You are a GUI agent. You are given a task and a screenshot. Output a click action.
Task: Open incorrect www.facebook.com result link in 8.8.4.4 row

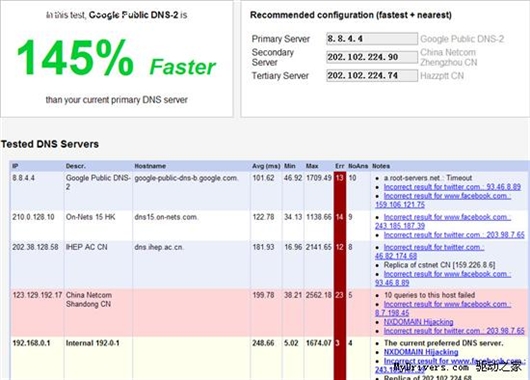443,200
